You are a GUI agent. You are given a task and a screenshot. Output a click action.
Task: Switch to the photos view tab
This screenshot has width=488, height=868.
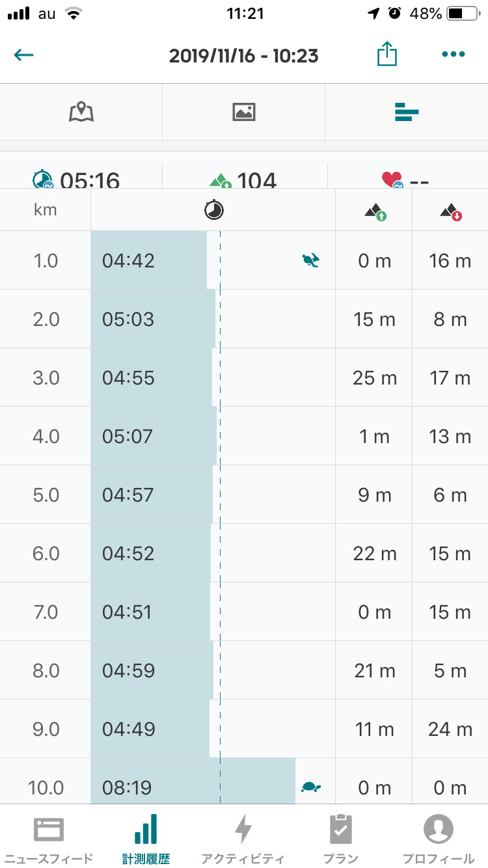[243, 112]
